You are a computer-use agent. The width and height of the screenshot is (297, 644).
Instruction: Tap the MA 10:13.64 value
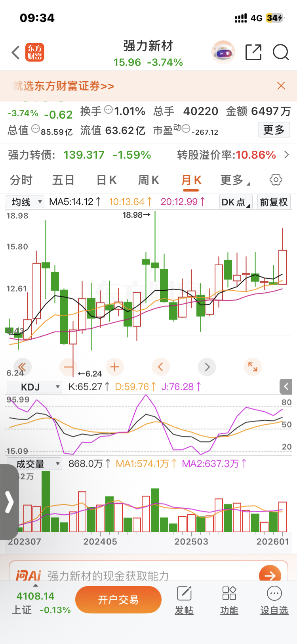131,202
